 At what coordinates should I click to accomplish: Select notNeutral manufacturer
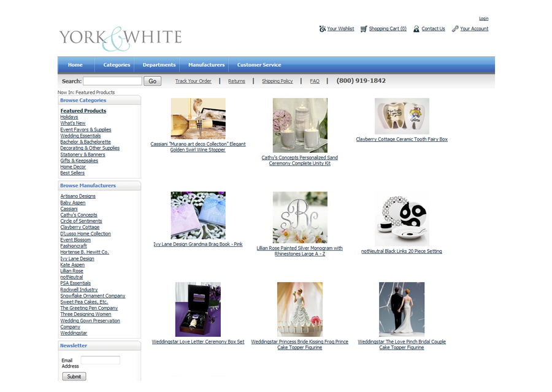pos(72,277)
